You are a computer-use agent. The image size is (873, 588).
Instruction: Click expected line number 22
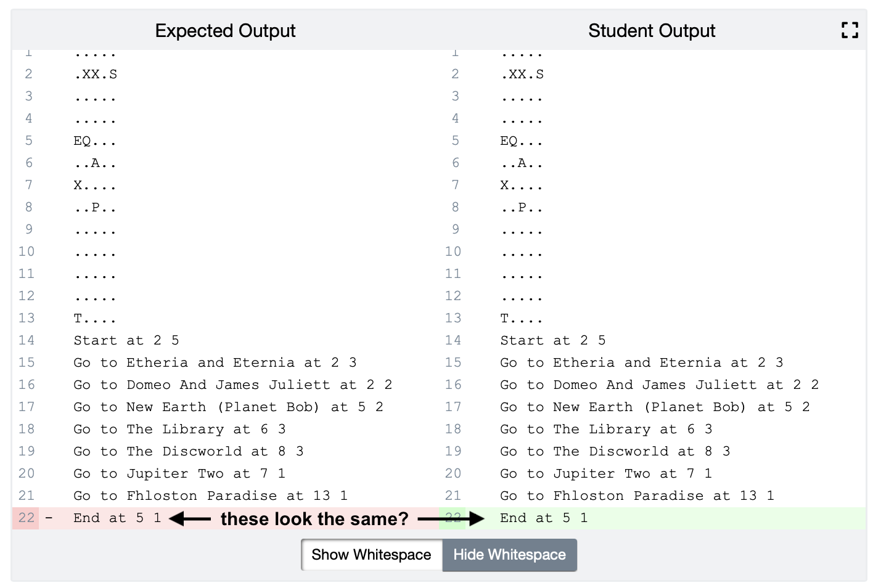coord(27,518)
